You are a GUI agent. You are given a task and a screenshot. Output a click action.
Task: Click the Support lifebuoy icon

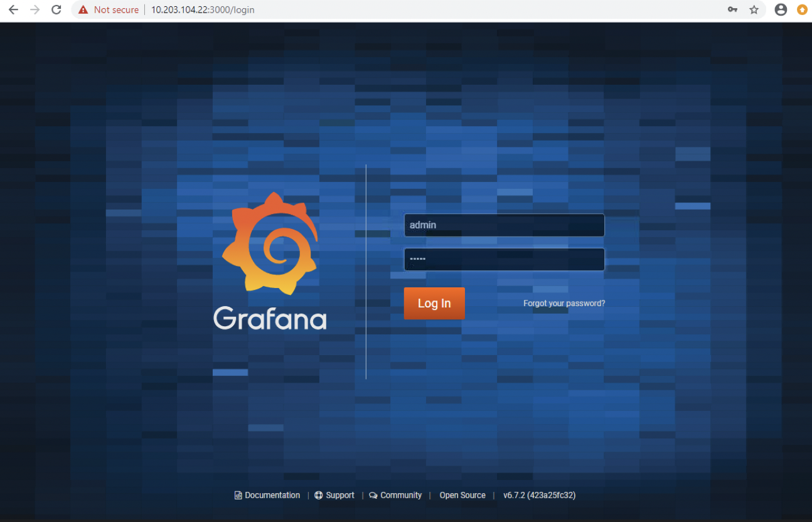(x=319, y=496)
